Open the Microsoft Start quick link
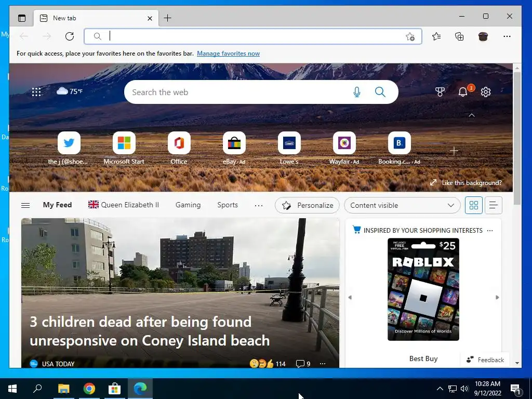This screenshot has height=399, width=532. [x=124, y=143]
